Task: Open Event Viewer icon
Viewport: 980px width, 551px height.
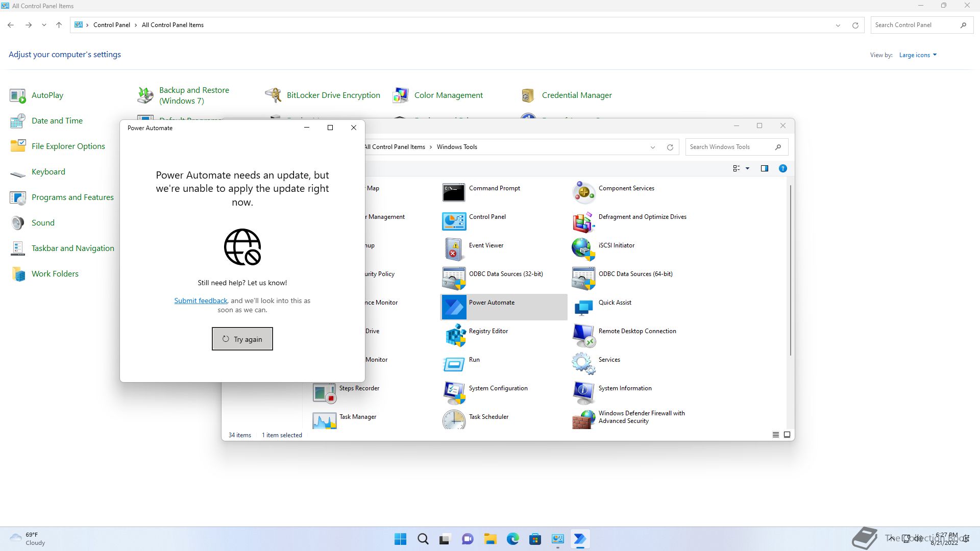Action: [454, 249]
